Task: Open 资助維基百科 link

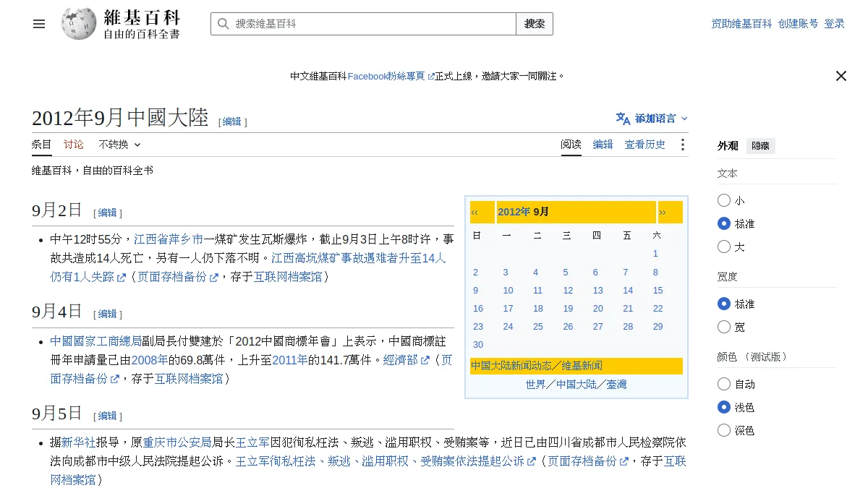Action: coord(741,24)
